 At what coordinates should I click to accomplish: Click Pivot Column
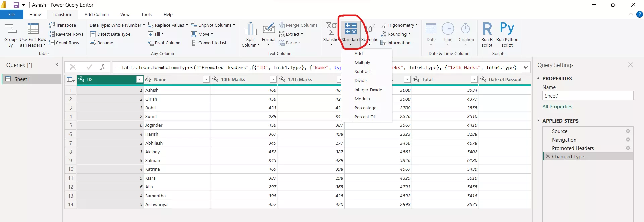click(x=164, y=43)
